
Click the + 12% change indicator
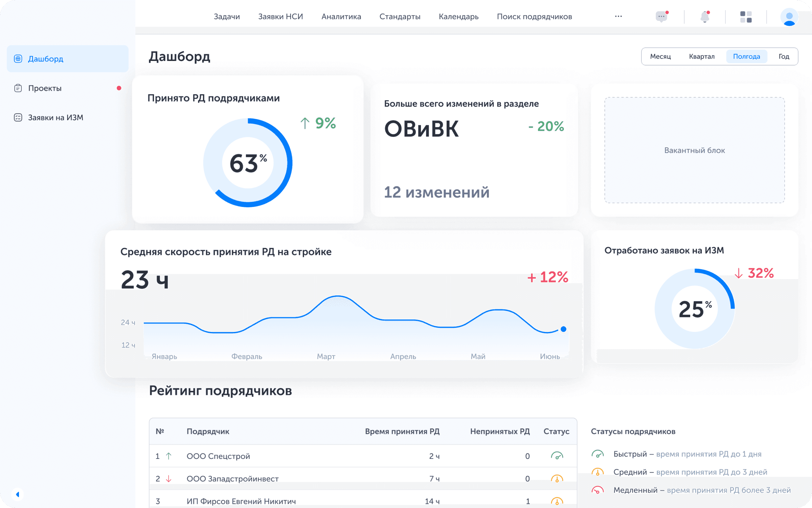pyautogui.click(x=548, y=277)
